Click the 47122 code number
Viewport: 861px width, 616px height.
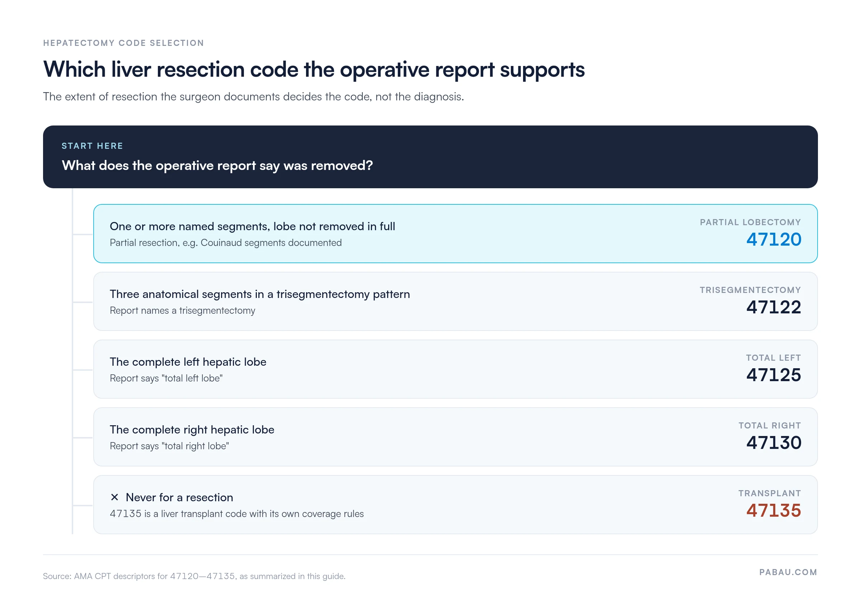[774, 307]
